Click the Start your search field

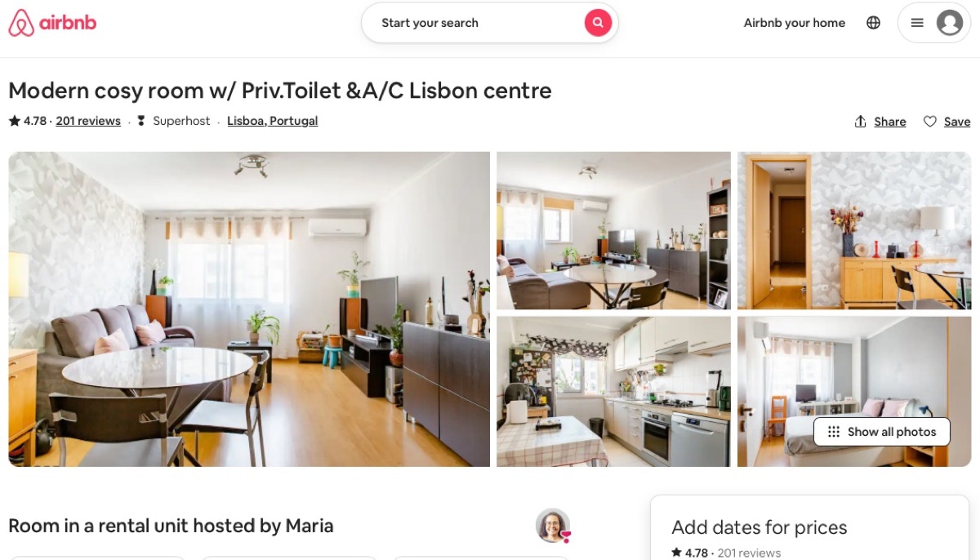474,23
